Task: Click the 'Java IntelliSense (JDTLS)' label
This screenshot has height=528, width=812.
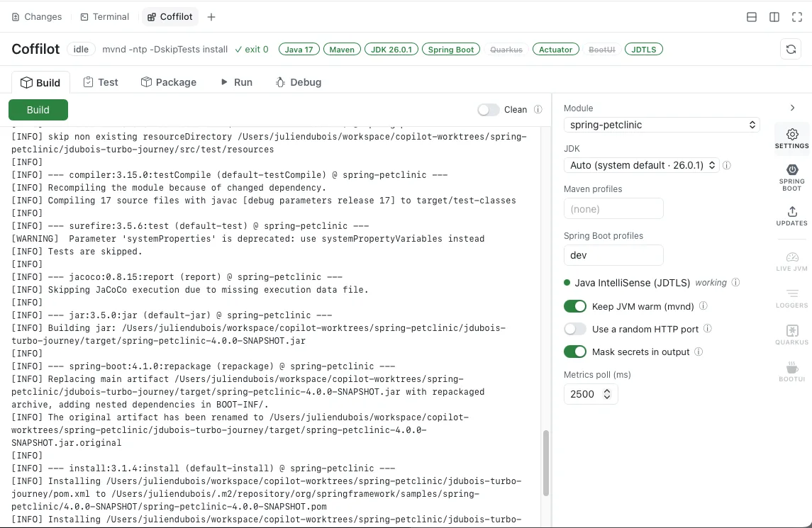Action: (633, 283)
